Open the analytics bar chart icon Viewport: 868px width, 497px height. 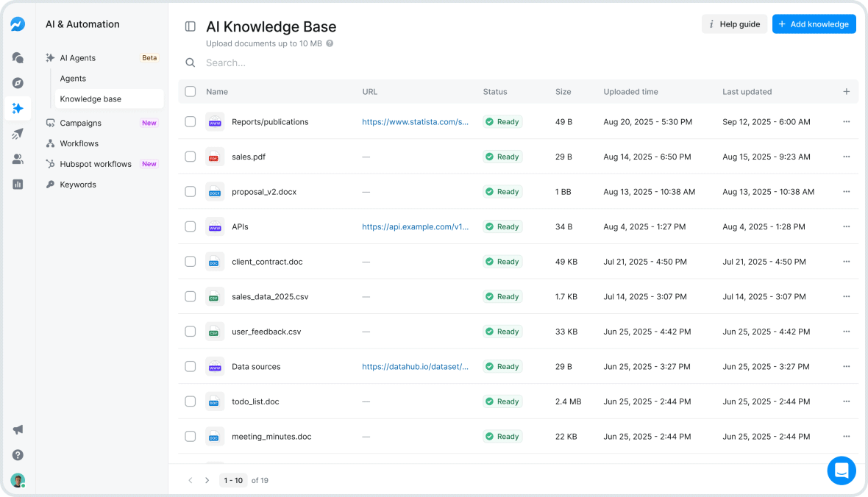pyautogui.click(x=17, y=184)
